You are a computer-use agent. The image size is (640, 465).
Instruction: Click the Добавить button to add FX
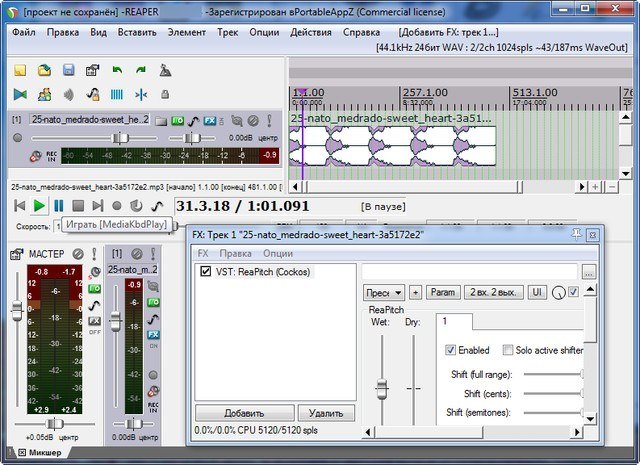(243, 413)
